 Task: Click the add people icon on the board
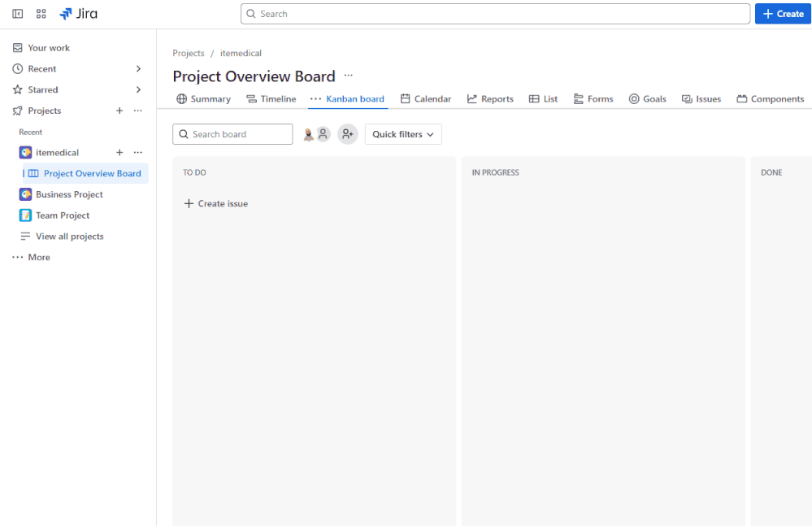[x=348, y=133]
